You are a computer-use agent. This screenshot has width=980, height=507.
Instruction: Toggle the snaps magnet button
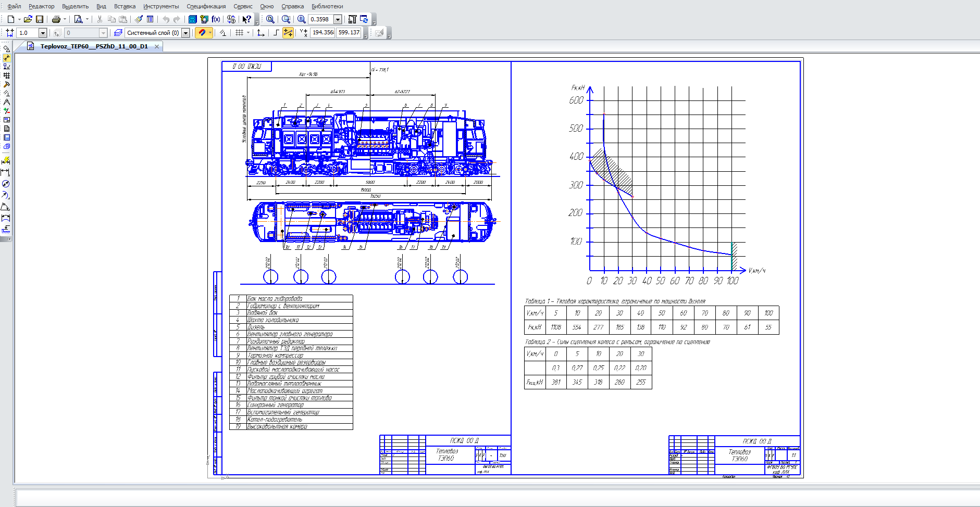pyautogui.click(x=202, y=33)
